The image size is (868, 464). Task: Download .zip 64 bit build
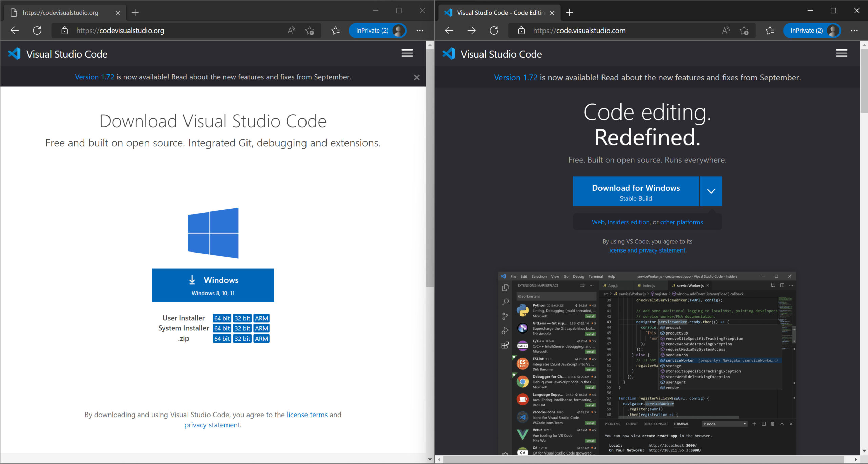(222, 338)
